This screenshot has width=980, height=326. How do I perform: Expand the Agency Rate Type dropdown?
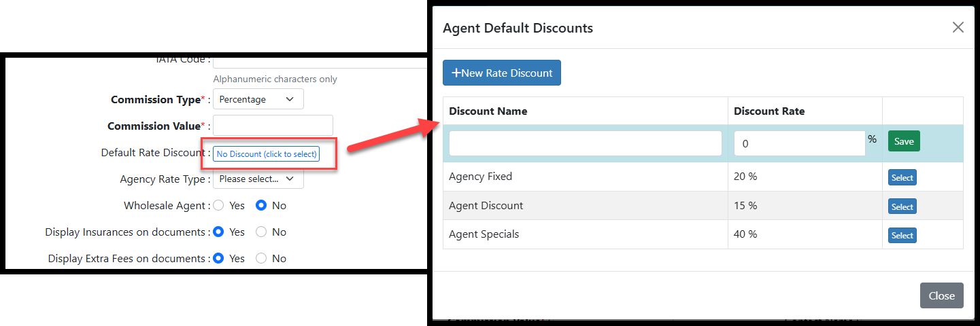[x=258, y=179]
